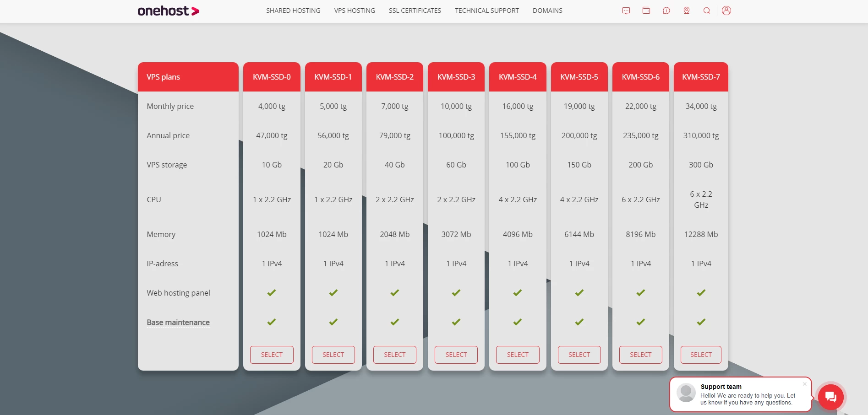Select the KVM-SSD-0 plan

(272, 355)
